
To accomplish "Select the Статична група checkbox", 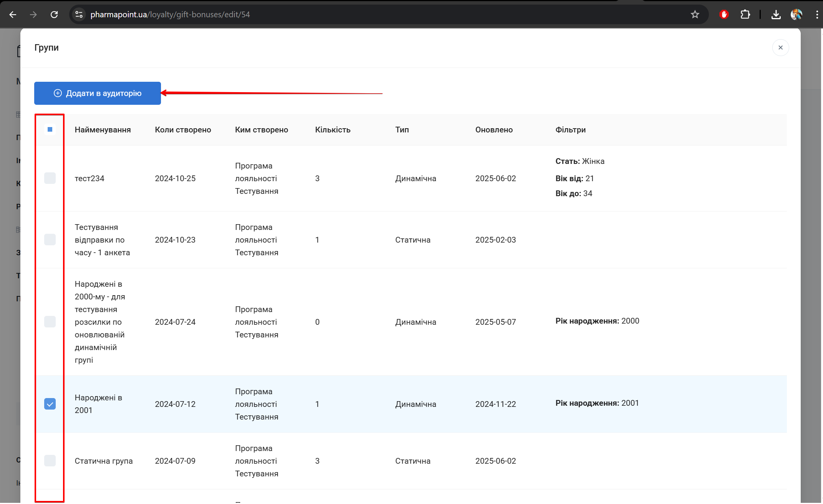I will pyautogui.click(x=50, y=461).
